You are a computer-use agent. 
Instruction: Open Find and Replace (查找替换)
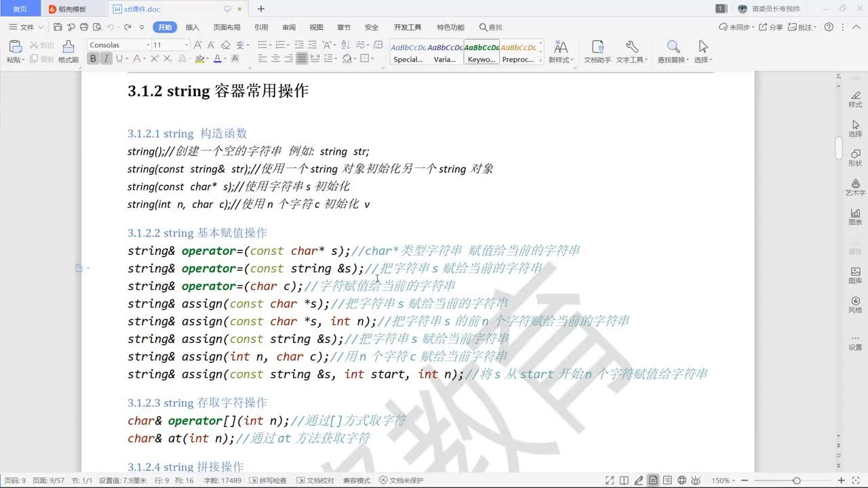click(x=673, y=51)
